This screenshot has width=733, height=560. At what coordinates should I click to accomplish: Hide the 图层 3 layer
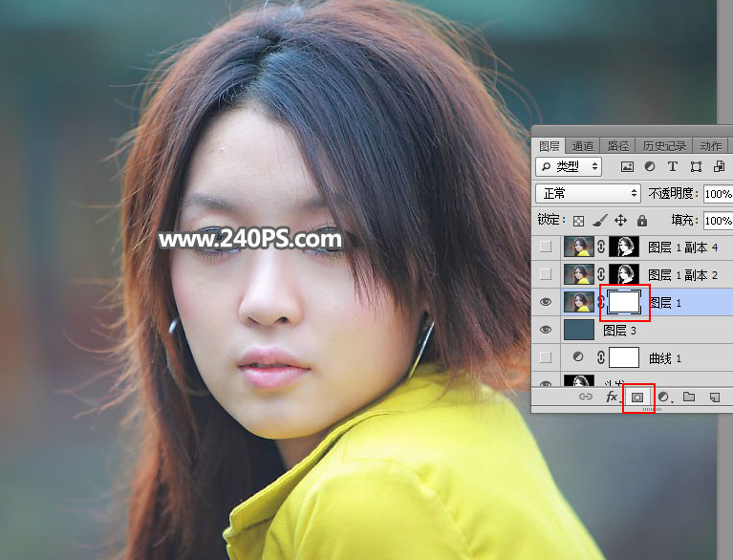[547, 330]
